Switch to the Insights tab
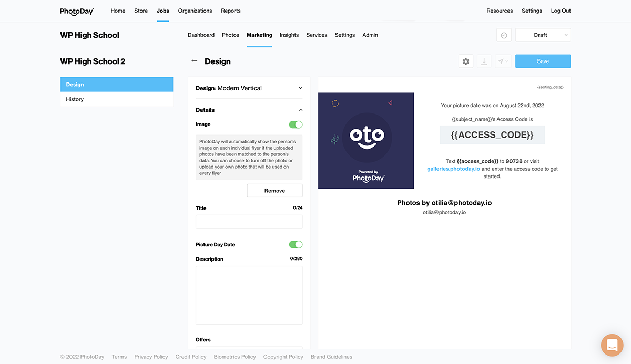This screenshot has width=631, height=364. click(289, 35)
